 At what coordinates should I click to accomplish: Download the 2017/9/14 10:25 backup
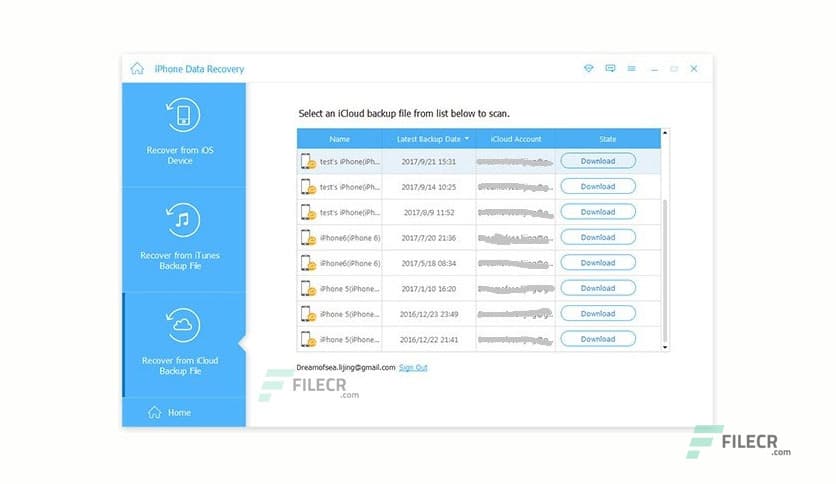pyautogui.click(x=598, y=187)
